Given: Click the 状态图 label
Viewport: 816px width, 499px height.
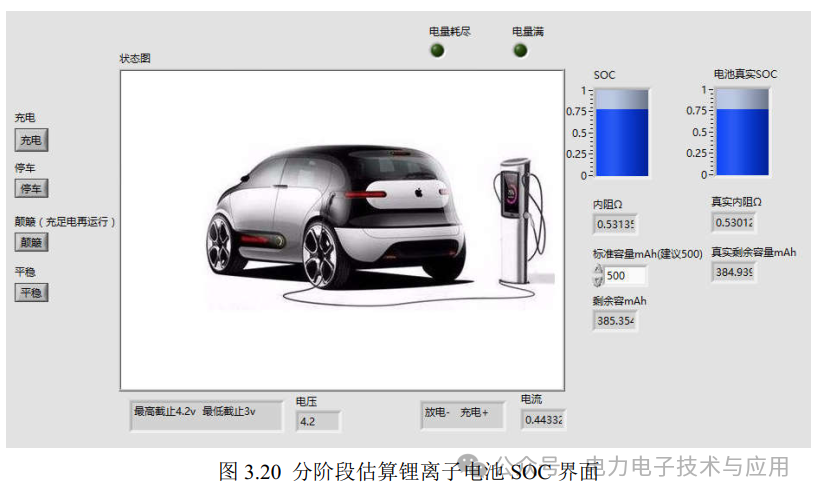Looking at the screenshot, I should 135,58.
